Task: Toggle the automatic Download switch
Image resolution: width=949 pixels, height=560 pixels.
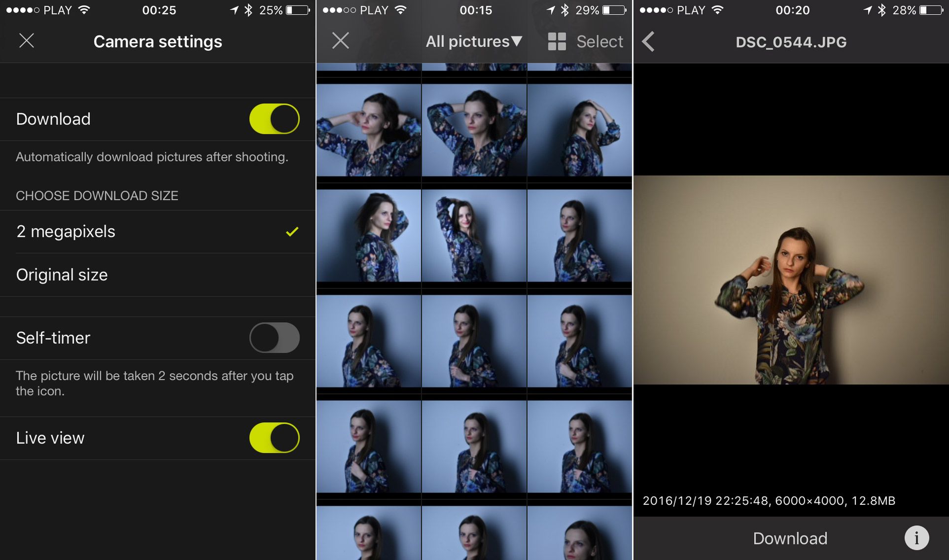Action: [x=274, y=119]
